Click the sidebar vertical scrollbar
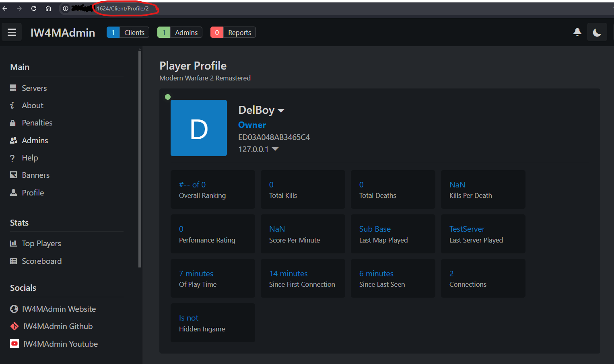The image size is (614, 364). (140, 159)
